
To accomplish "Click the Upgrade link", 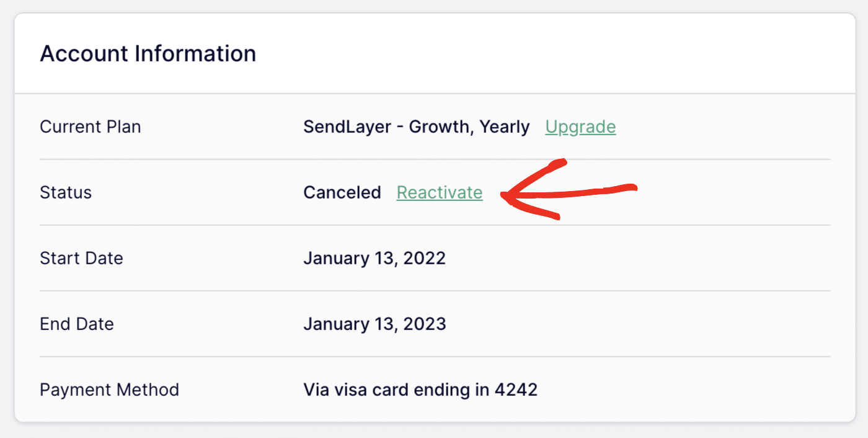I will [580, 127].
